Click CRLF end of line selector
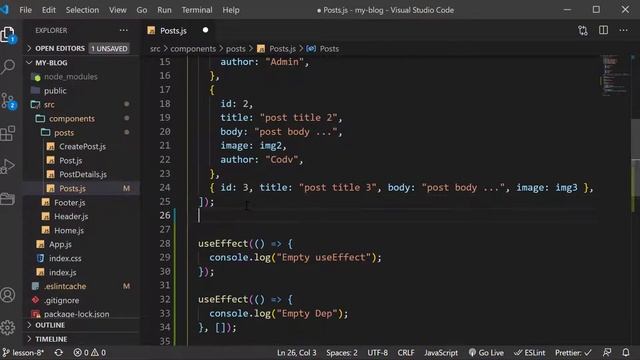 tap(406, 353)
